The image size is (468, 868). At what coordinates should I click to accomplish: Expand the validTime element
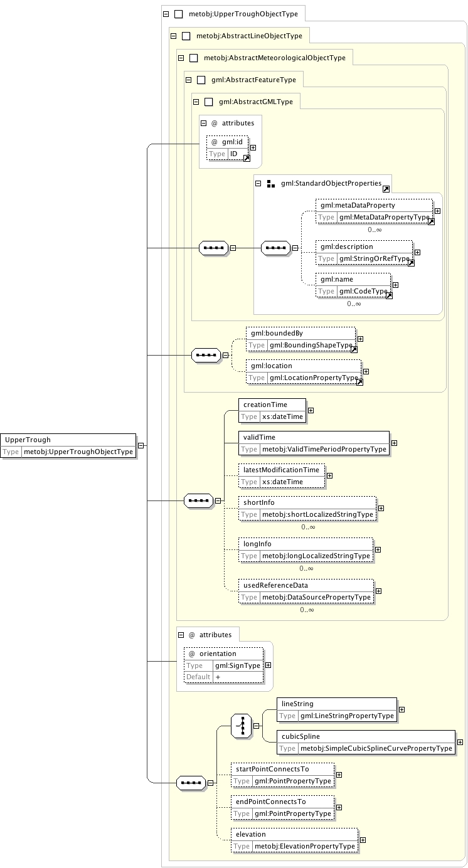point(394,443)
